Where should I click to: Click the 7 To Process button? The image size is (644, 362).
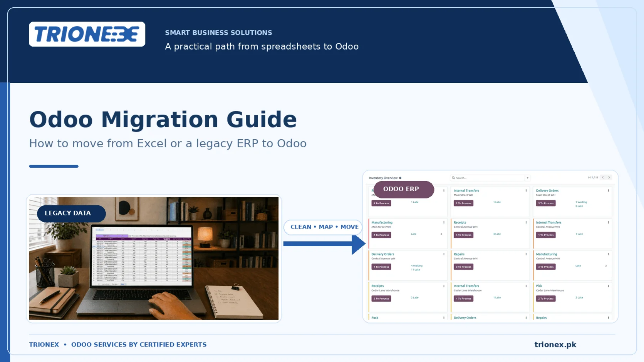[381, 267]
